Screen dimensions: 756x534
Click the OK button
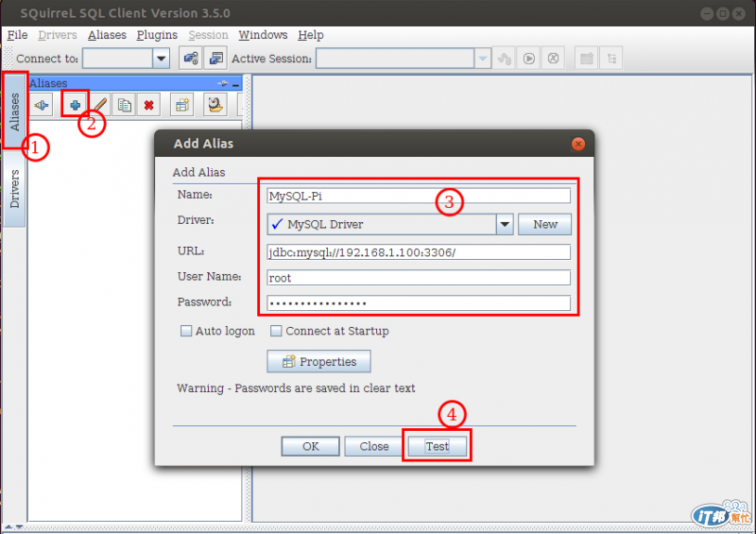[x=311, y=446]
